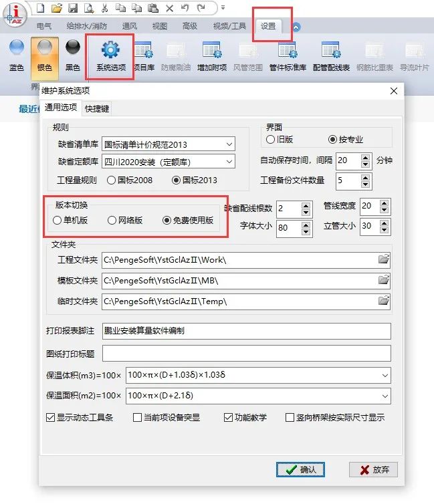Open the 保温面积 formula dropdown
The image size is (434, 504).
[384, 396]
